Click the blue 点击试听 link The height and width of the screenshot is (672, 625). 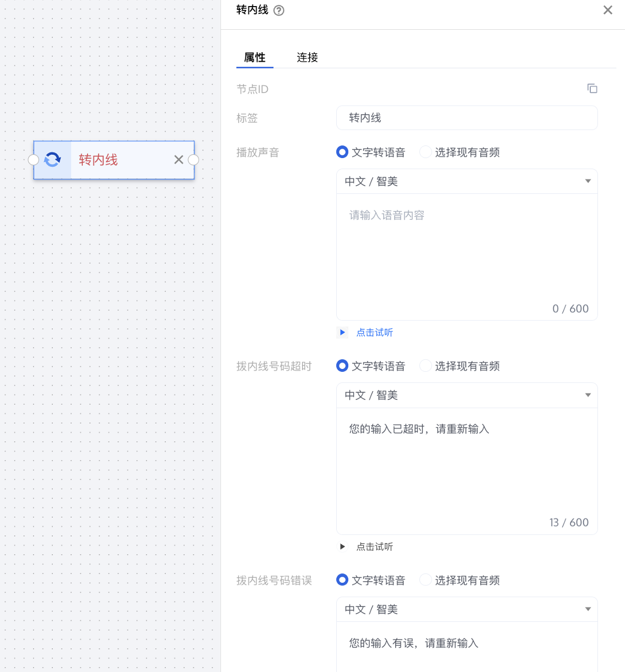click(374, 332)
